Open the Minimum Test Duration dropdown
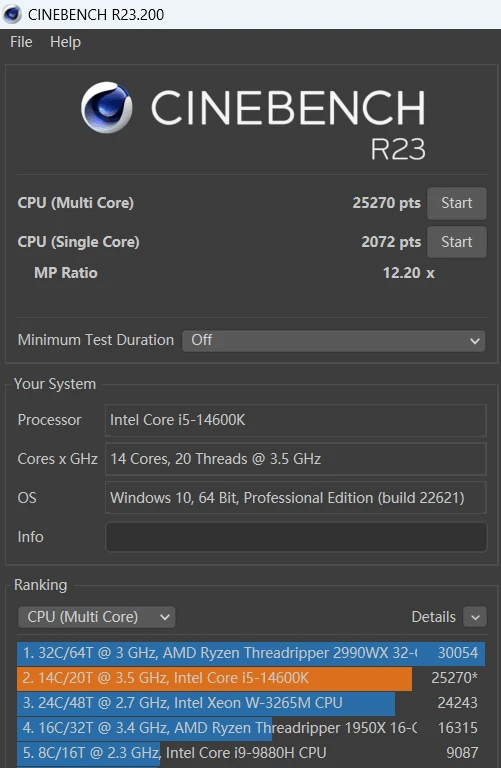The image size is (501, 768). pyautogui.click(x=334, y=340)
